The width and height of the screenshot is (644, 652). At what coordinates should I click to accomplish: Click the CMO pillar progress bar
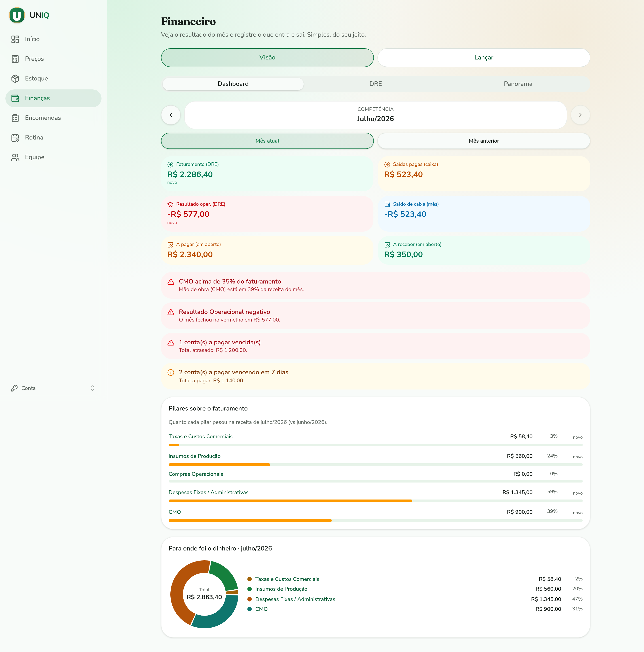click(x=375, y=520)
